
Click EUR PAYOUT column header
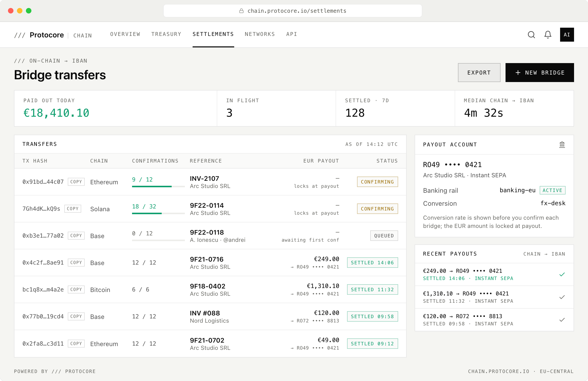click(x=321, y=161)
